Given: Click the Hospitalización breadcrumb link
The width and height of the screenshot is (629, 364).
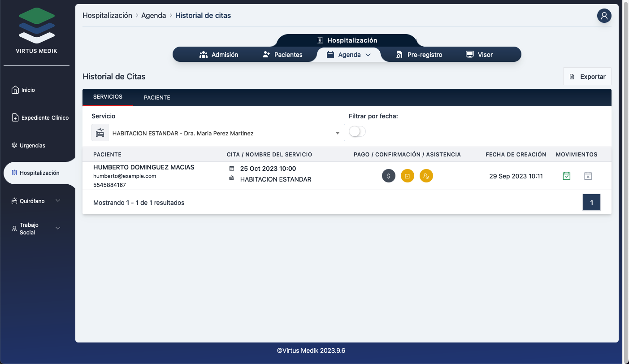Looking at the screenshot, I should click(x=107, y=16).
